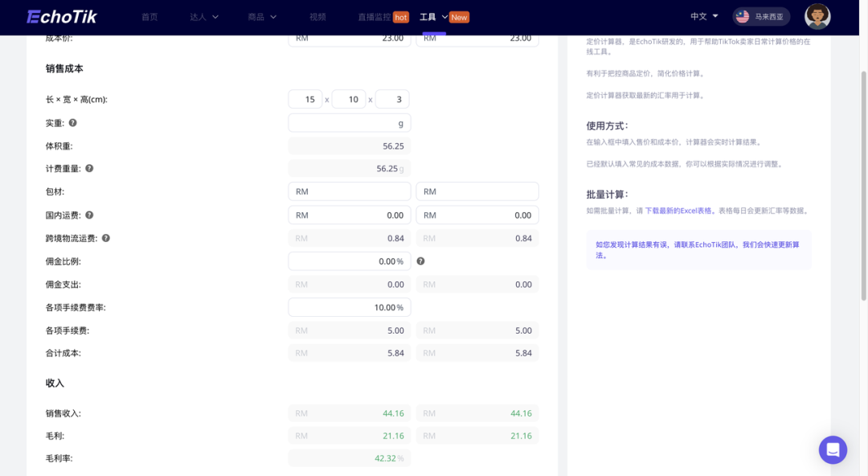The width and height of the screenshot is (868, 476).
Task: Select the first 合计成本 value 5.84
Action: tap(395, 353)
